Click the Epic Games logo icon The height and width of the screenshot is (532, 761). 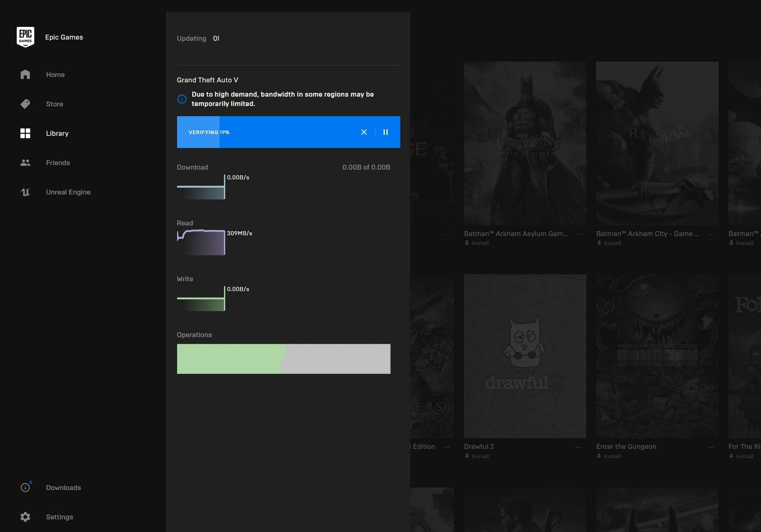point(25,37)
